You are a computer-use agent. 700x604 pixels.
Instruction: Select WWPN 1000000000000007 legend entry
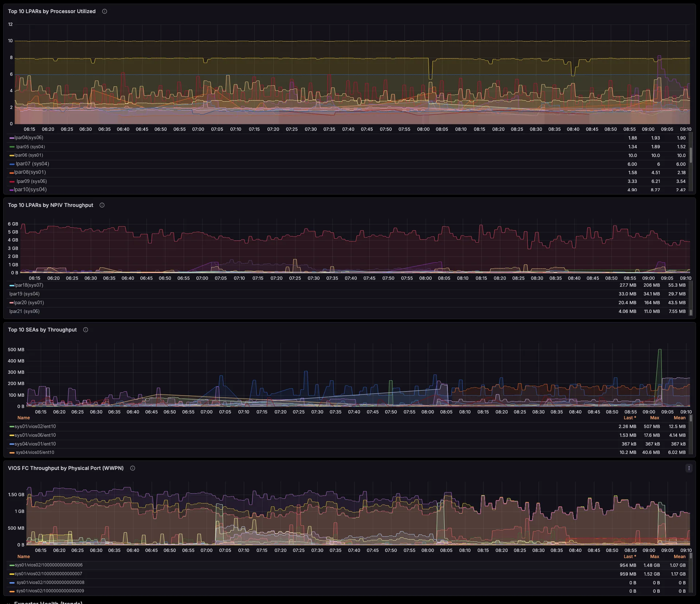pyautogui.click(x=48, y=574)
